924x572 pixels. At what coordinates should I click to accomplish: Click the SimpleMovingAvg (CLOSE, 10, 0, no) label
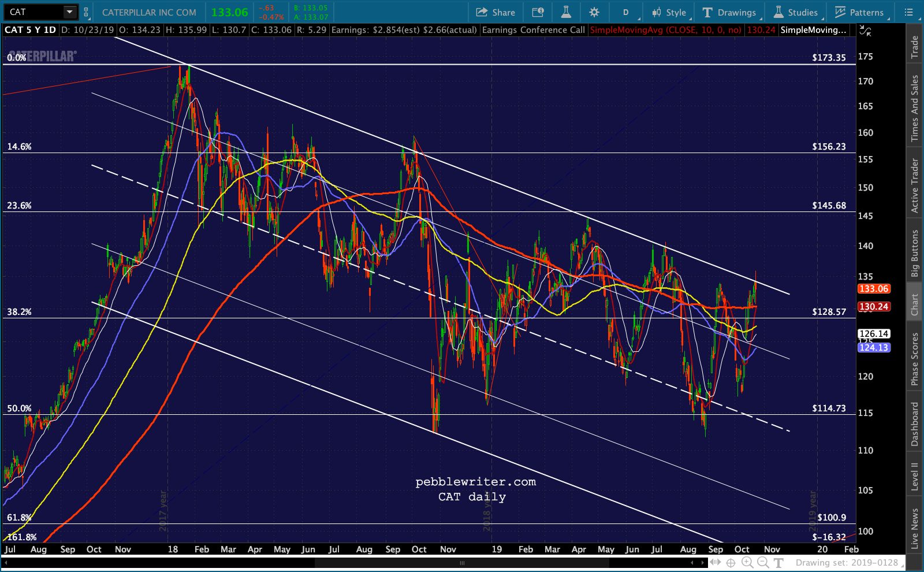click(666, 30)
